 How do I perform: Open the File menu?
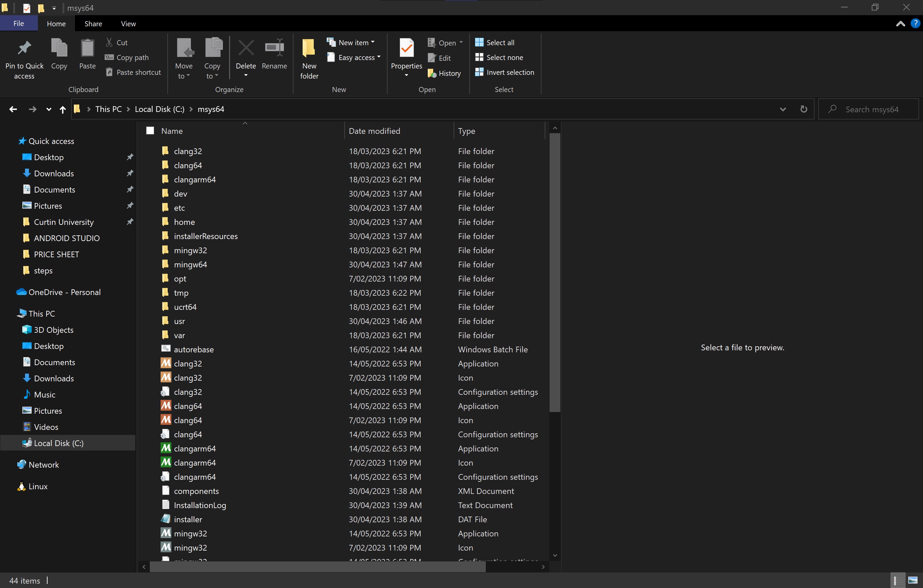[x=19, y=23]
